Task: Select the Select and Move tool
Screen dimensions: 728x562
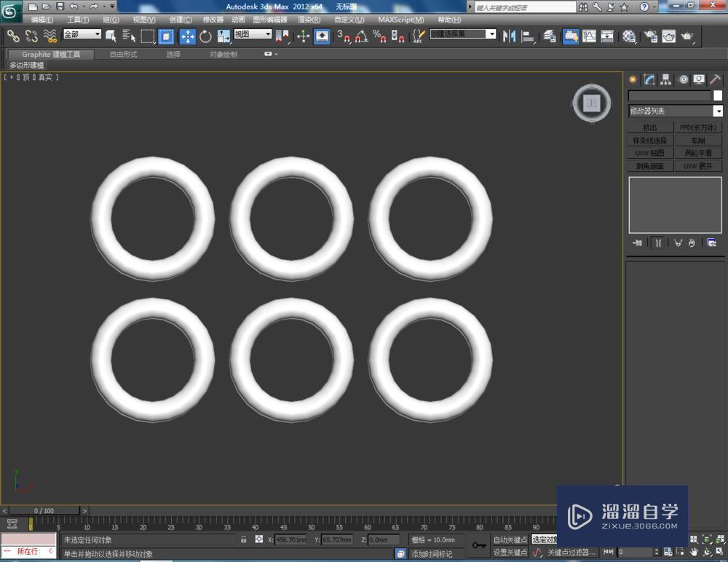Action: [186, 36]
